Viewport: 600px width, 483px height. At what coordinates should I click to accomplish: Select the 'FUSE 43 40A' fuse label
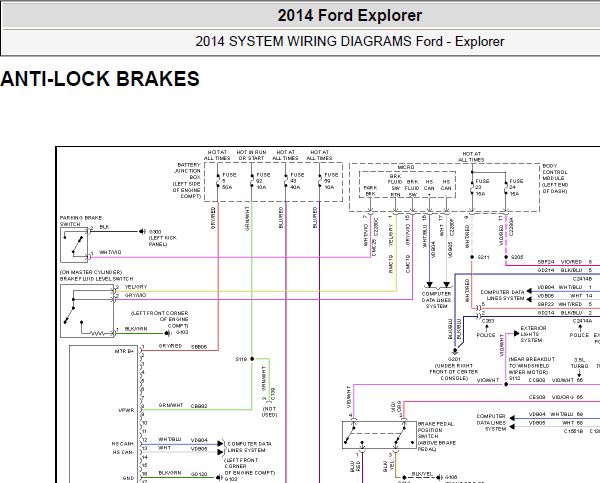pyautogui.click(x=297, y=181)
